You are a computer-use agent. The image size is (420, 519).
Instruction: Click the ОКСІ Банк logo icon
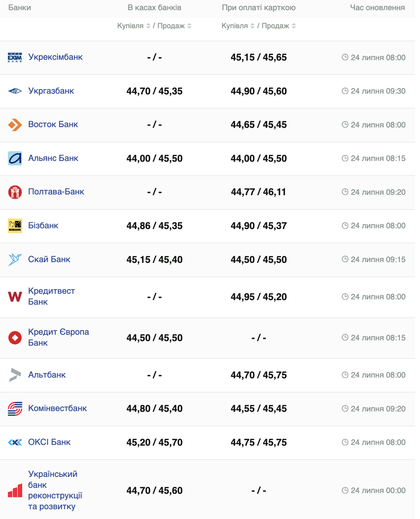click(15, 442)
